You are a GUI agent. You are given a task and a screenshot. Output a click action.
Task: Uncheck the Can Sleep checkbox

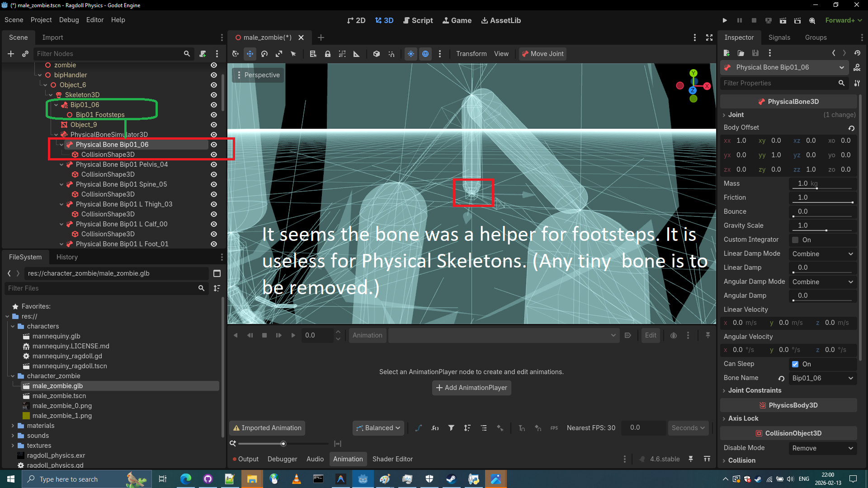(795, 364)
